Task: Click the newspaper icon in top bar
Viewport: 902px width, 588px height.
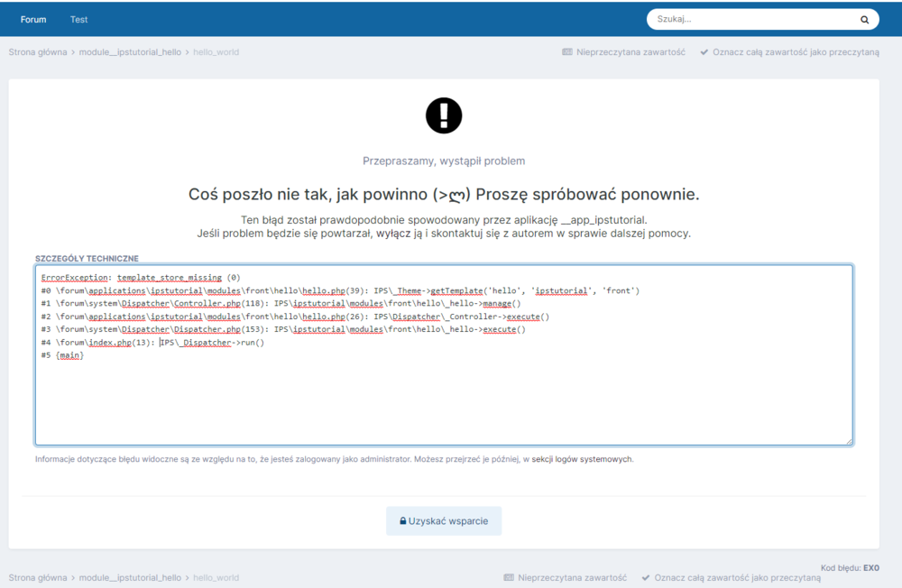Action: pyautogui.click(x=566, y=52)
